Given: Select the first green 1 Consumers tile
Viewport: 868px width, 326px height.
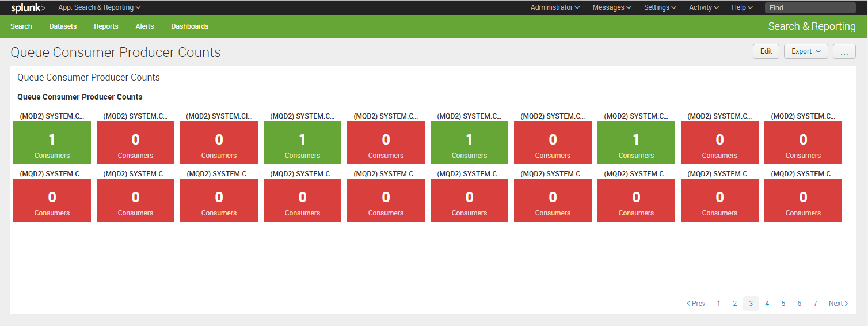Looking at the screenshot, I should point(52,142).
